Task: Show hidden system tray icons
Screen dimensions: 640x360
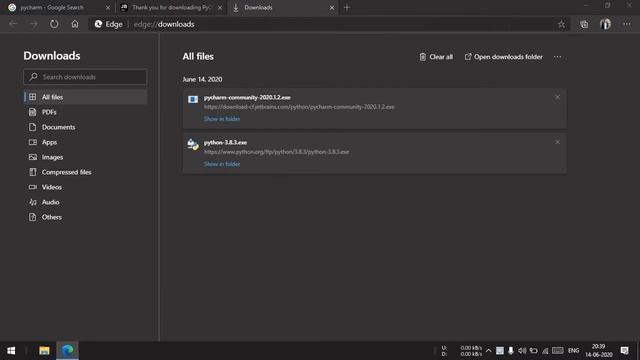Action: 489,351
